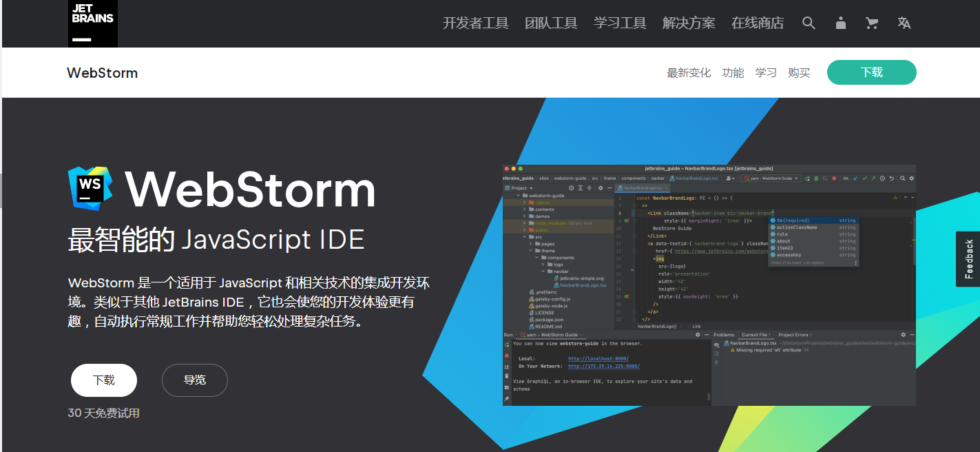The height and width of the screenshot is (452, 980).
Task: Open the 购买 link
Action: (799, 73)
